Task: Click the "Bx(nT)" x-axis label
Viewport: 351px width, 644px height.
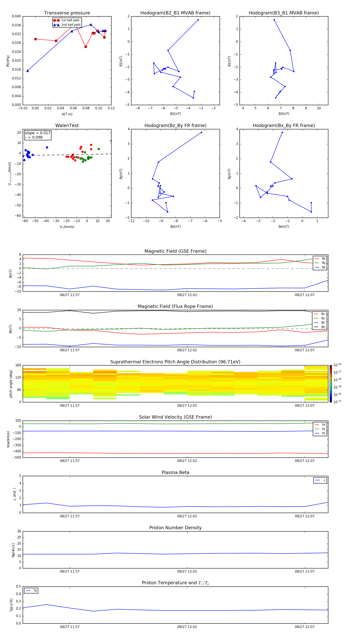Action: [284, 227]
